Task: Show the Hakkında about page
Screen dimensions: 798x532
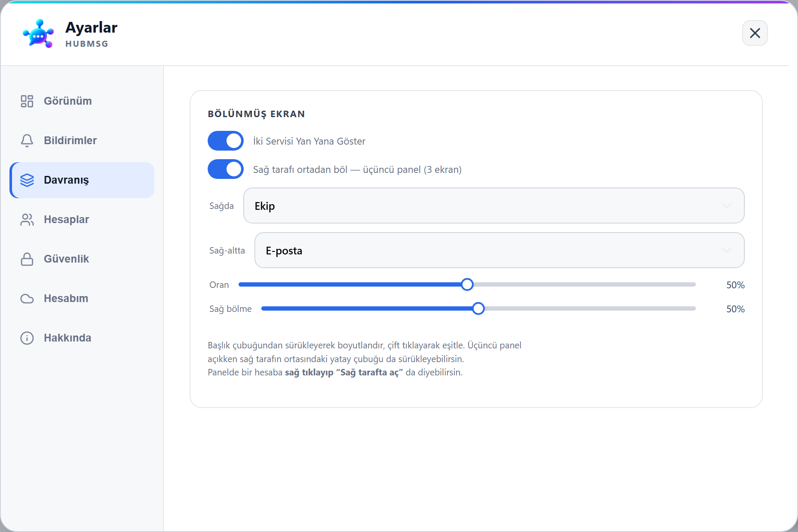Action: pyautogui.click(x=82, y=338)
